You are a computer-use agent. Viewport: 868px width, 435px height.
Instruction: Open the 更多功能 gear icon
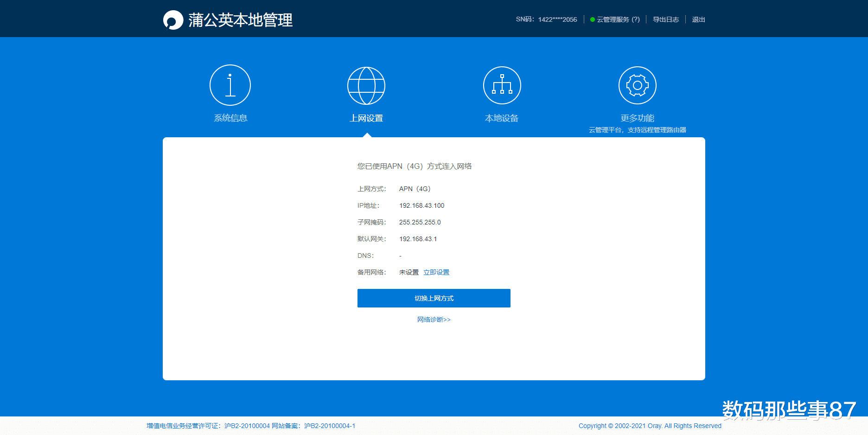[x=638, y=85]
